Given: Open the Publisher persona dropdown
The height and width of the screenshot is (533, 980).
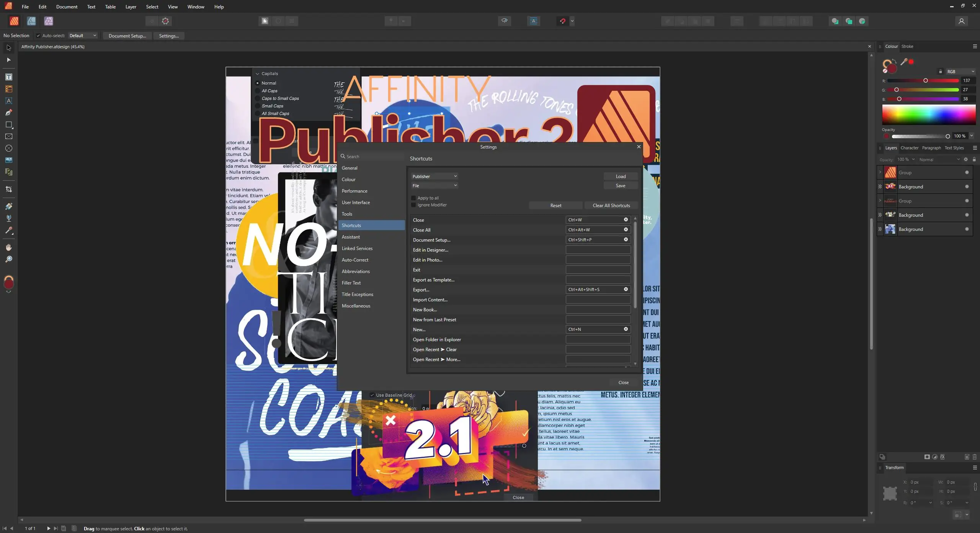Looking at the screenshot, I should pos(434,176).
